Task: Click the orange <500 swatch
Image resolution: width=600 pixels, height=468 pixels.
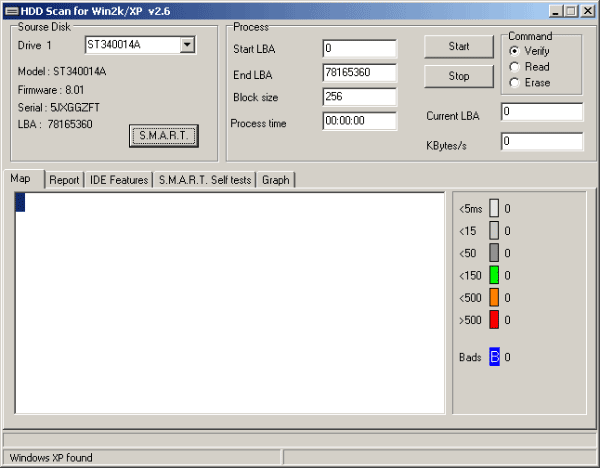Action: [x=494, y=297]
